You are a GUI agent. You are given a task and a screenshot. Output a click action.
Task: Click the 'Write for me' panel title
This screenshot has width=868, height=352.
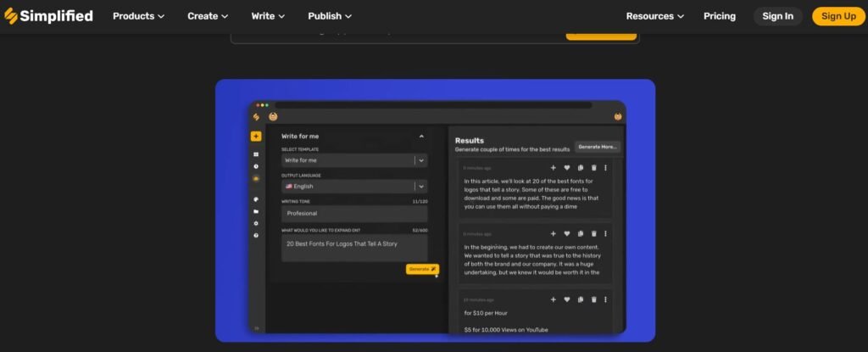300,137
